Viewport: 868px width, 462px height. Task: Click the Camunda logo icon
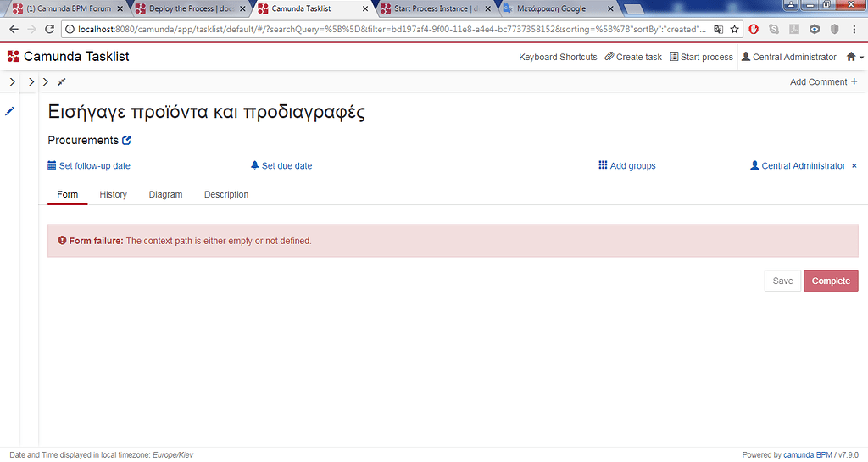click(13, 57)
